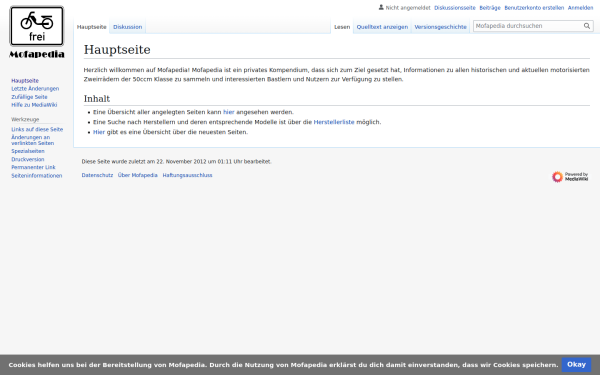Open Über Mofapedia footer link

coord(137,175)
